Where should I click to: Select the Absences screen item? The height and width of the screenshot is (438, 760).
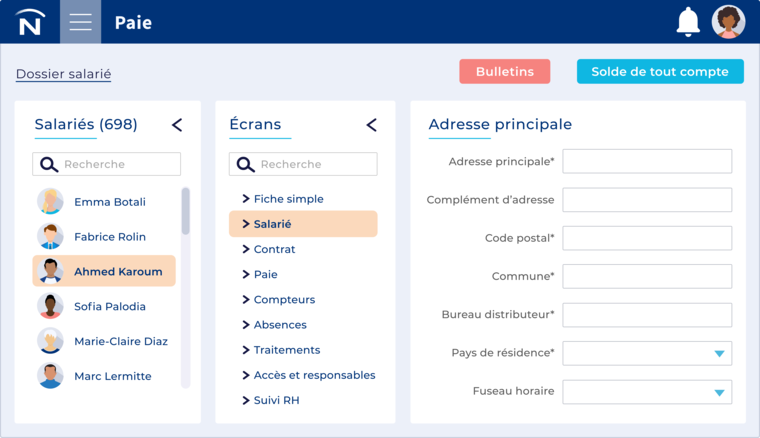[280, 325]
